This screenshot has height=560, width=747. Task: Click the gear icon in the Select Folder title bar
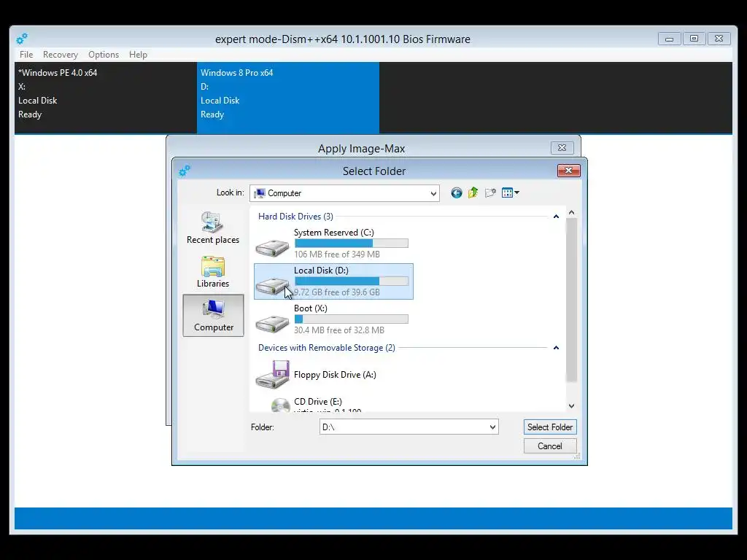[x=185, y=171]
